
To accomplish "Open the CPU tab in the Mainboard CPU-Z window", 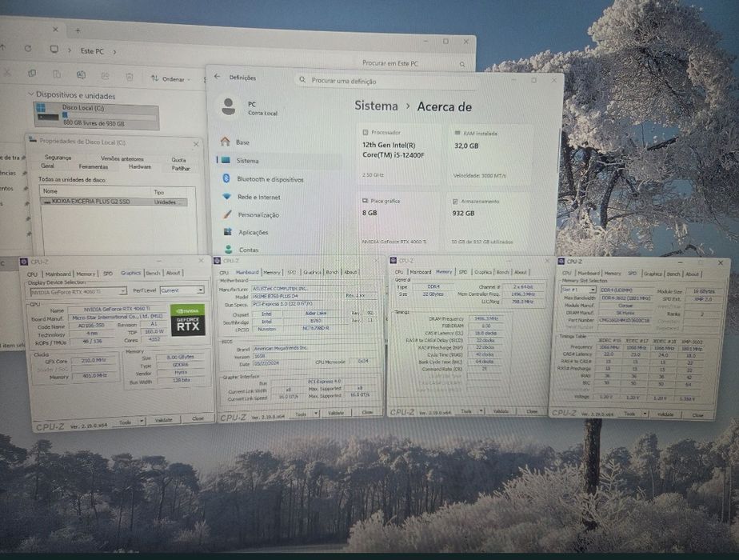I will (x=224, y=273).
